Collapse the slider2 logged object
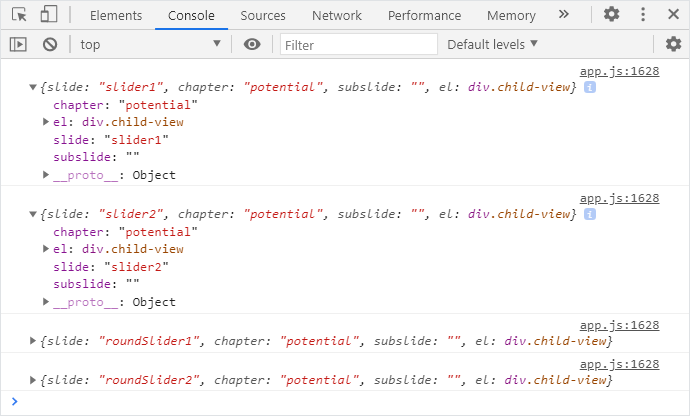This screenshot has width=690, height=416. pyautogui.click(x=34, y=215)
